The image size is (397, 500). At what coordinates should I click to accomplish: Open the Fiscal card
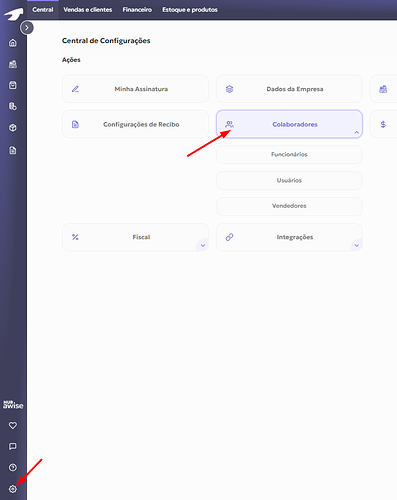click(x=135, y=237)
